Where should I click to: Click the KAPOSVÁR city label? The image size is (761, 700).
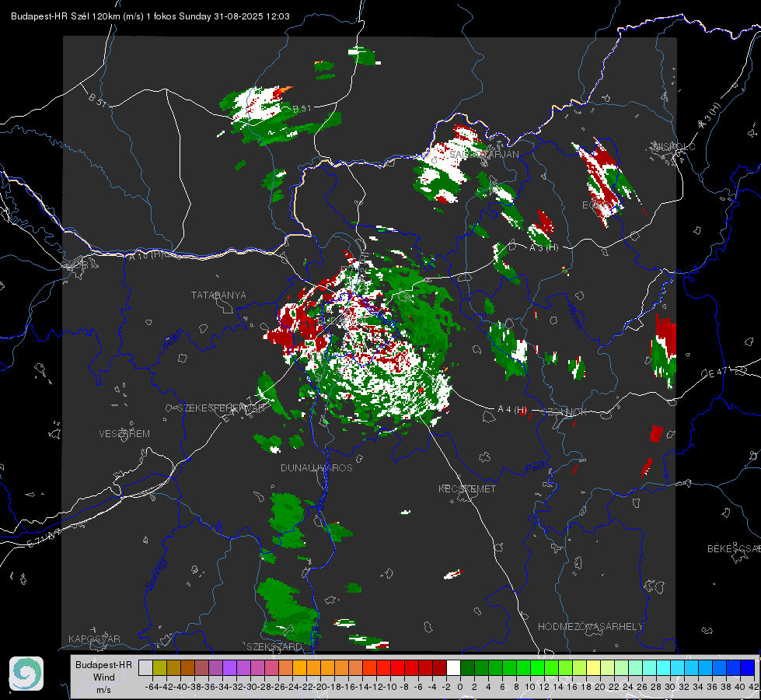tap(94, 639)
